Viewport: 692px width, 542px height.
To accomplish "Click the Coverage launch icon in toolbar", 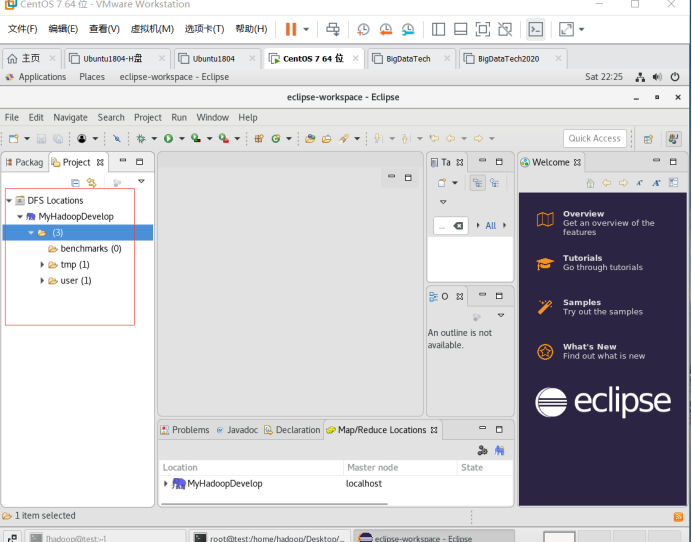I will 196,139.
